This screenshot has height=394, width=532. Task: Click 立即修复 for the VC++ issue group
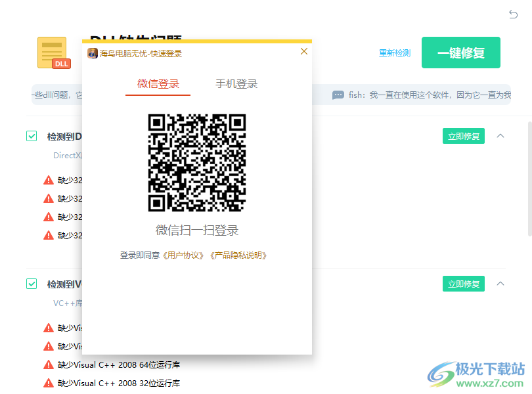463,284
